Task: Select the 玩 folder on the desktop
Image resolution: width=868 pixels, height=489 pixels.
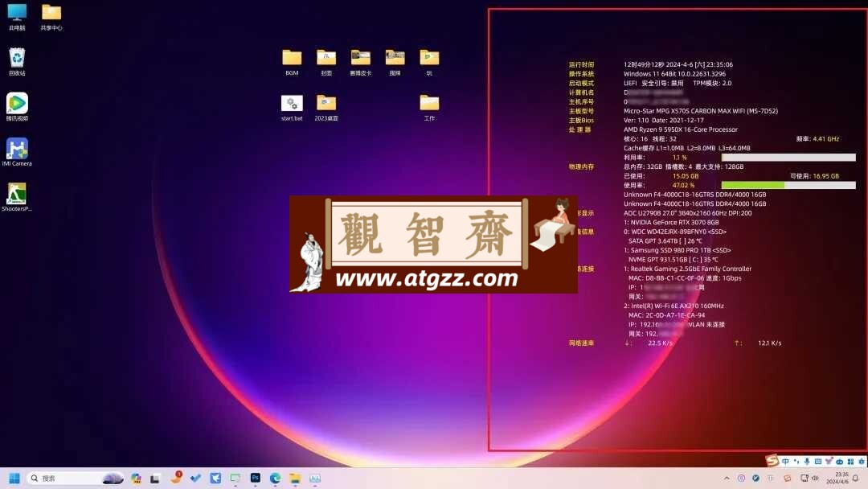Action: point(429,62)
